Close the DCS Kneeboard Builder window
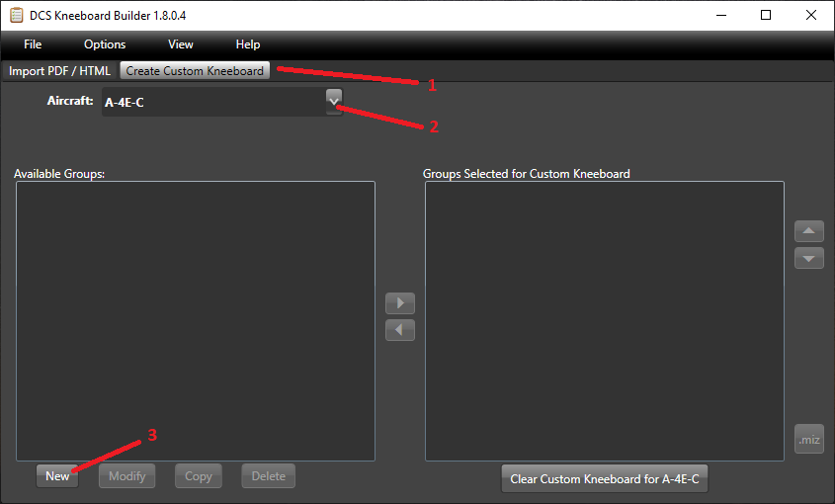The height and width of the screenshot is (504, 835). 811,15
